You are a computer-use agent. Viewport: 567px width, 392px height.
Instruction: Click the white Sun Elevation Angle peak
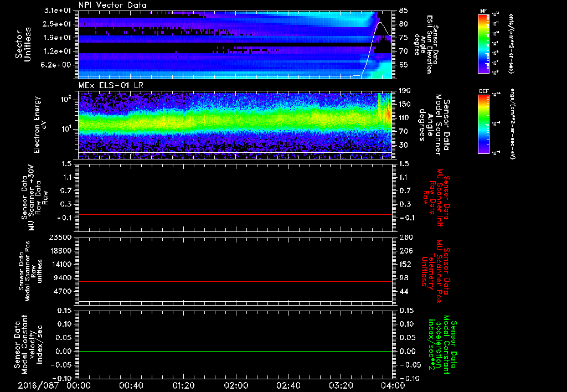[380, 23]
